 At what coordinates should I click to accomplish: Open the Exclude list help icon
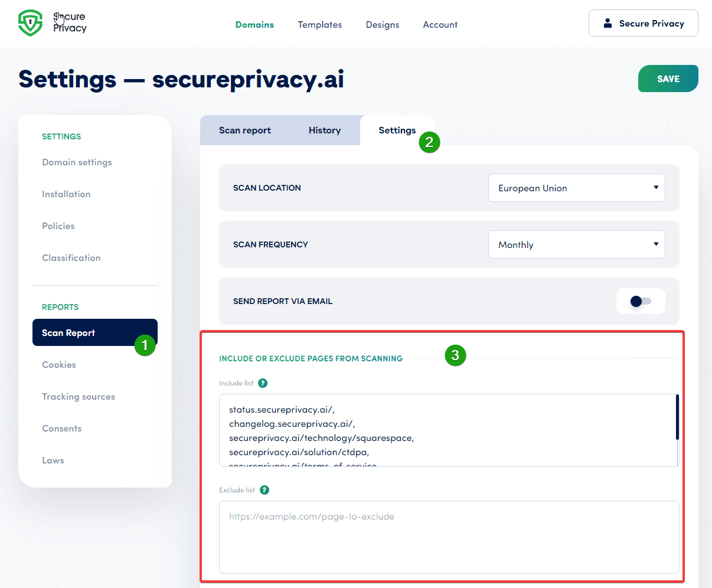264,489
